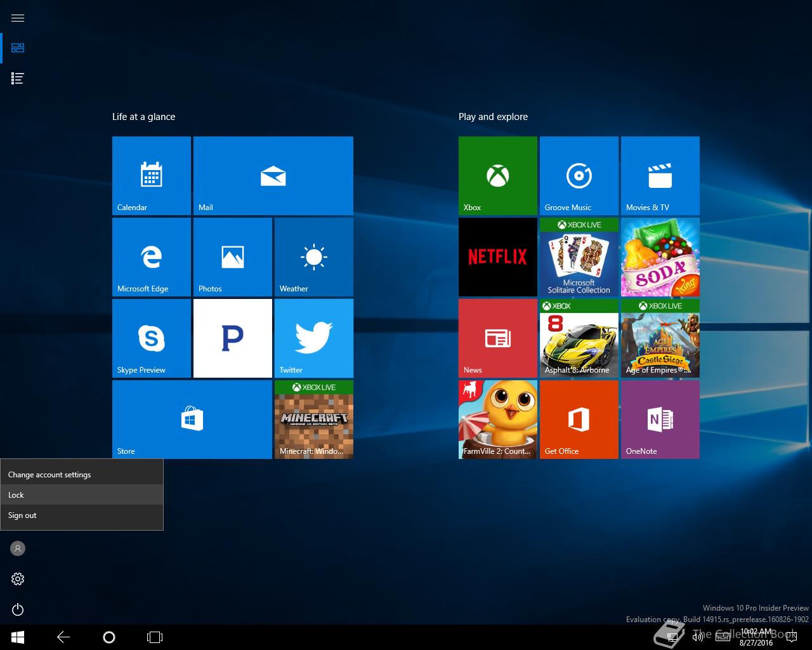Select Change account settings
812x650 pixels.
(49, 475)
